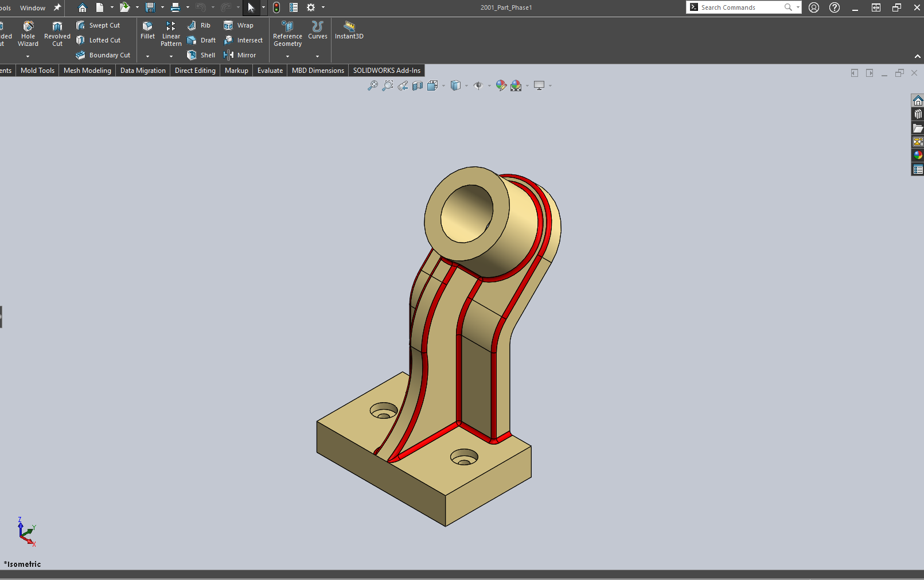Return to the previous view
Screen dimensions: 924x580
click(x=403, y=85)
